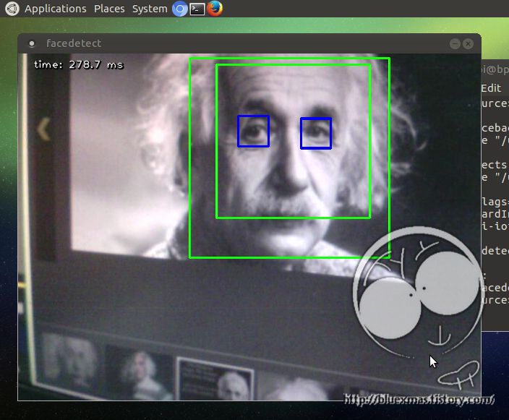Launch the Terminal from the panel icon
This screenshot has width=509, height=420.
pyautogui.click(x=197, y=9)
